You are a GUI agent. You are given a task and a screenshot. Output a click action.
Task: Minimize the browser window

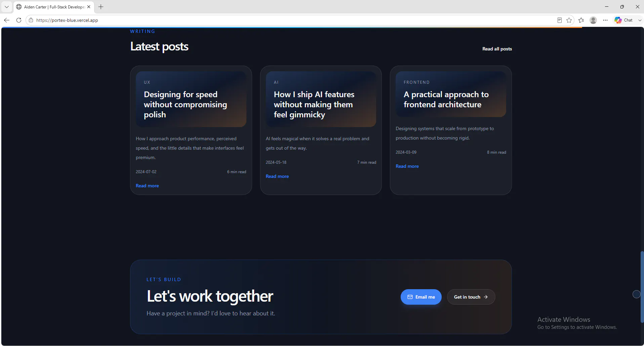point(607,7)
